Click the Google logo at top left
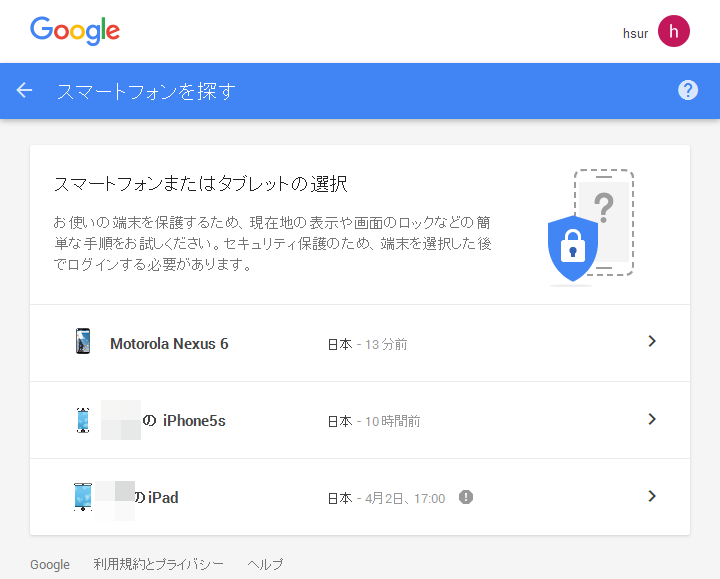Screen dimensions: 720x579 pyautogui.click(x=75, y=31)
